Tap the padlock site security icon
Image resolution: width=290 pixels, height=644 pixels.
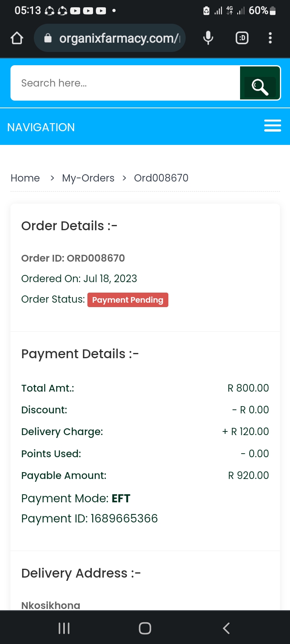click(x=48, y=38)
